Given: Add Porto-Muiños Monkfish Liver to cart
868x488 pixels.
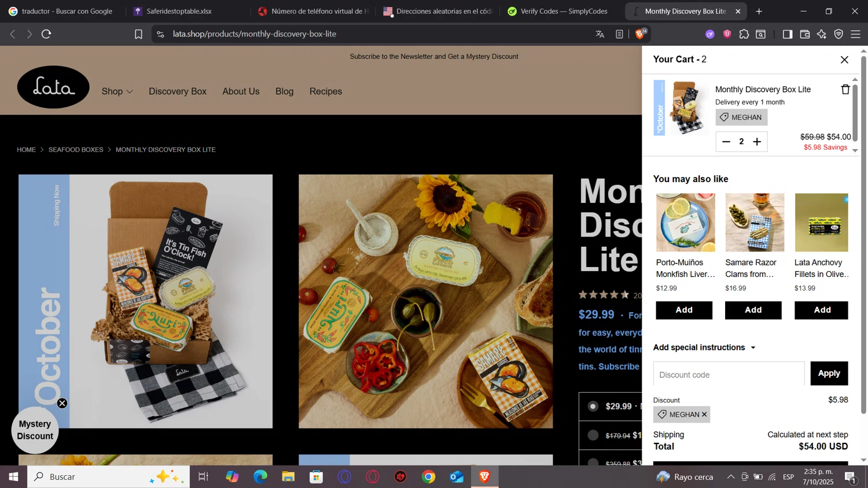Looking at the screenshot, I should tap(684, 310).
